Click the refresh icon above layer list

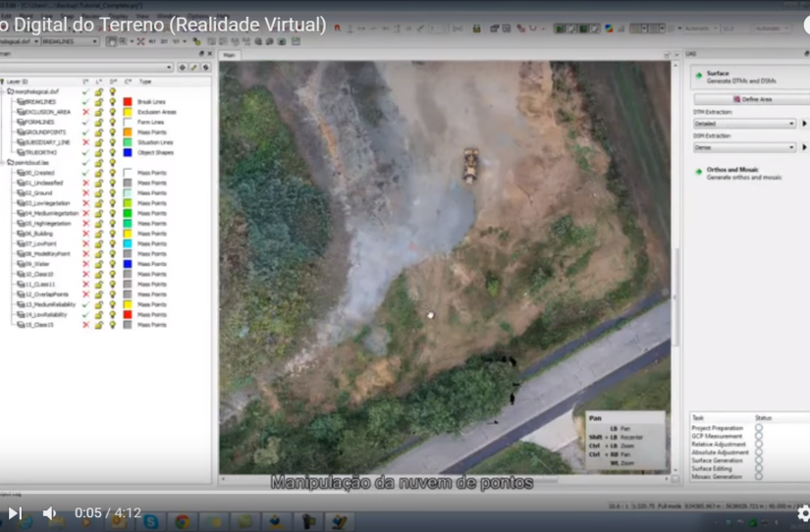[x=206, y=68]
